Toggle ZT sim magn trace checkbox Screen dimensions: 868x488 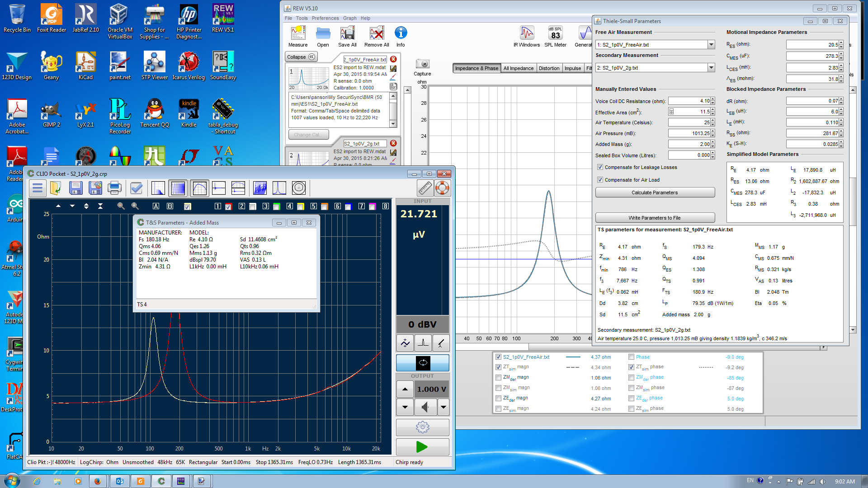tap(498, 367)
